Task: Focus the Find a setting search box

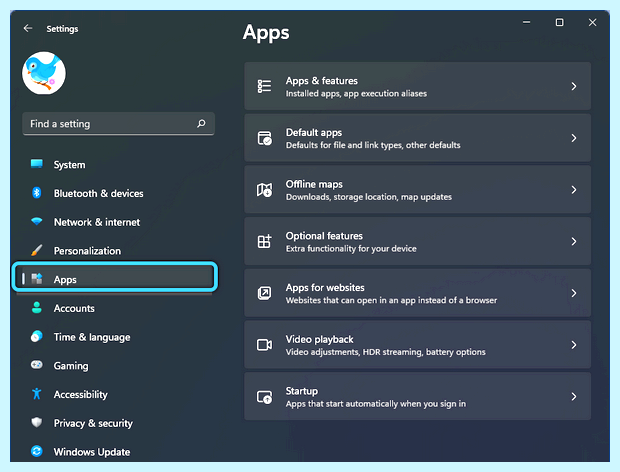Action: click(119, 124)
